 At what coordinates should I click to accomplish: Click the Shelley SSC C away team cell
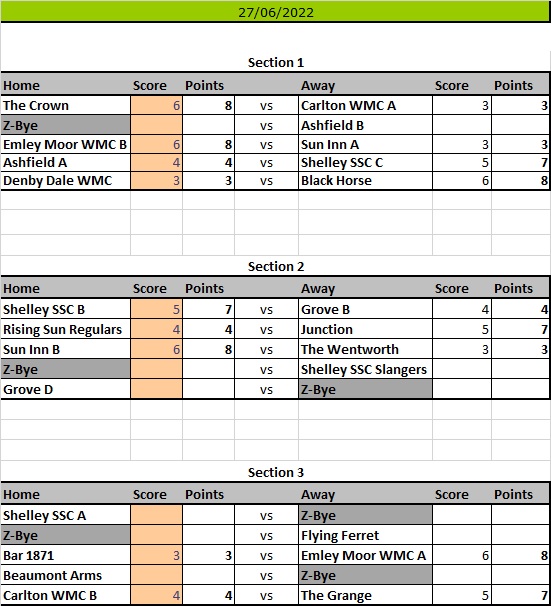365,162
